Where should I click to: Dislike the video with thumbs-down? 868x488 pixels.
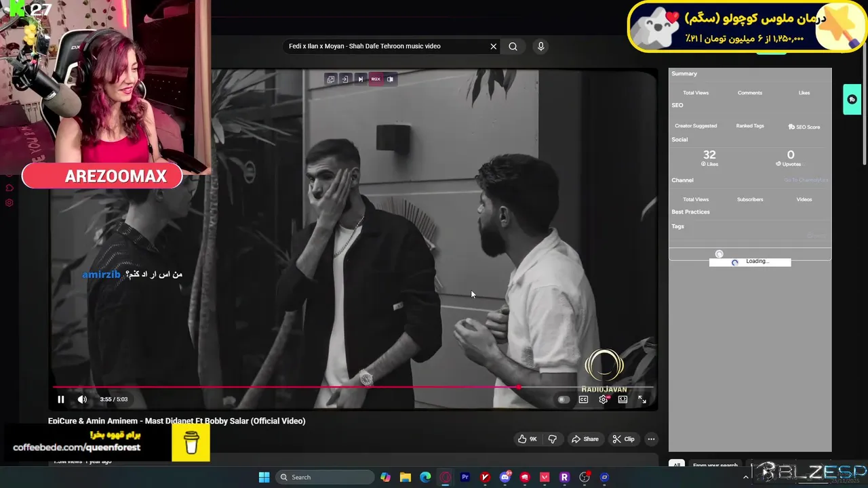click(553, 439)
